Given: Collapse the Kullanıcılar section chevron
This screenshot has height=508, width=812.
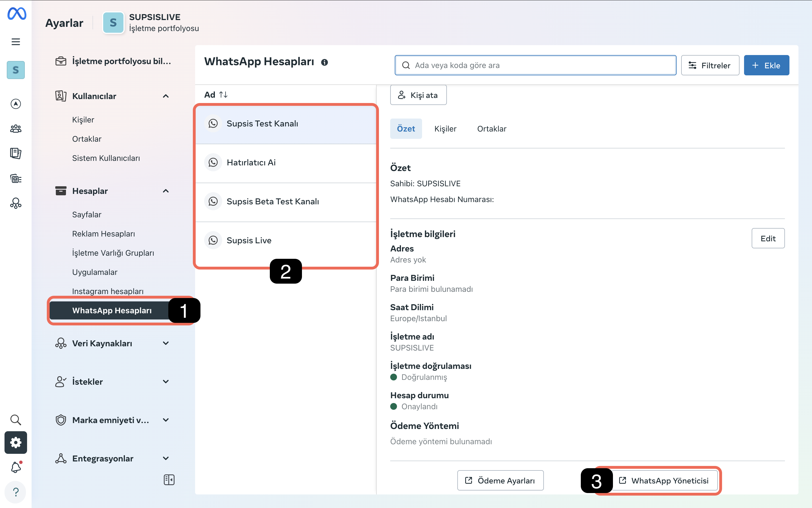Looking at the screenshot, I should tap(166, 96).
